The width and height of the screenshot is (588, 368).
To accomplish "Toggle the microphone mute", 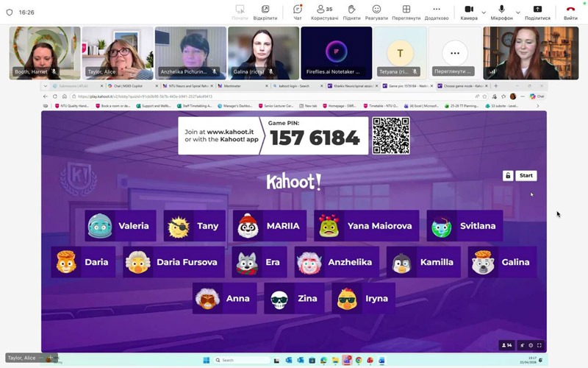I will tap(501, 12).
